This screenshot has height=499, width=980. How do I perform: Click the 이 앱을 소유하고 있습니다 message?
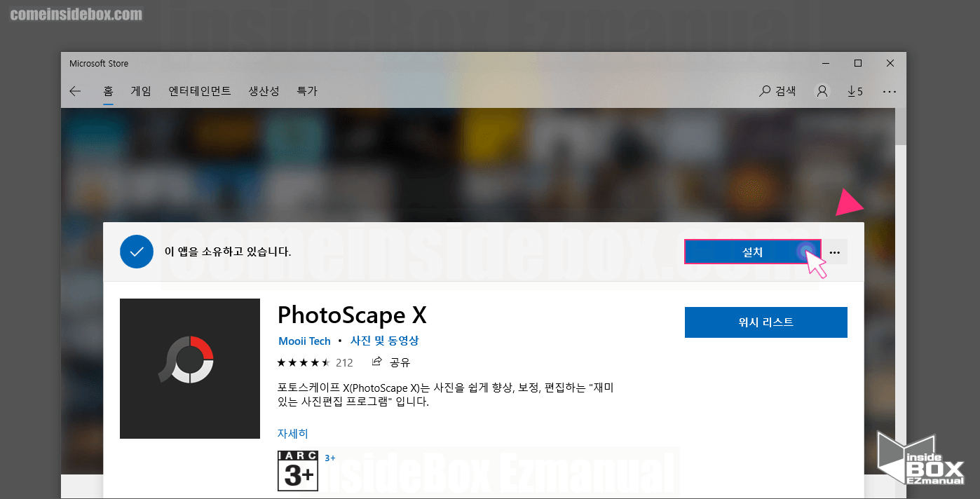click(228, 252)
